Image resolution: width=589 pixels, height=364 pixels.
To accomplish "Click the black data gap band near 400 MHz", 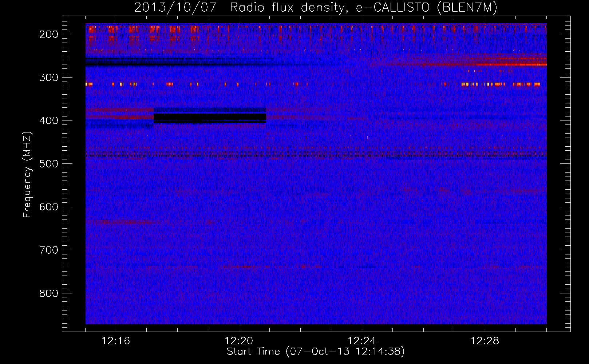I will 210,118.
